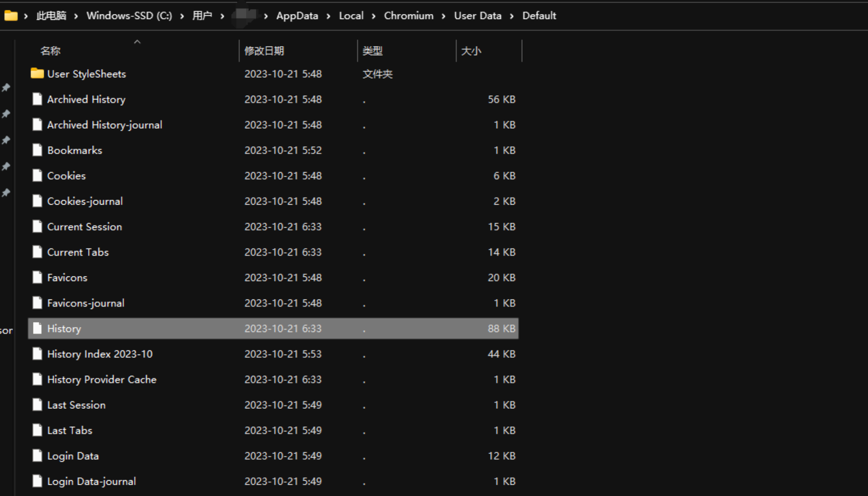Select the History Provider Cache file icon
This screenshot has height=496, width=868.
point(38,379)
